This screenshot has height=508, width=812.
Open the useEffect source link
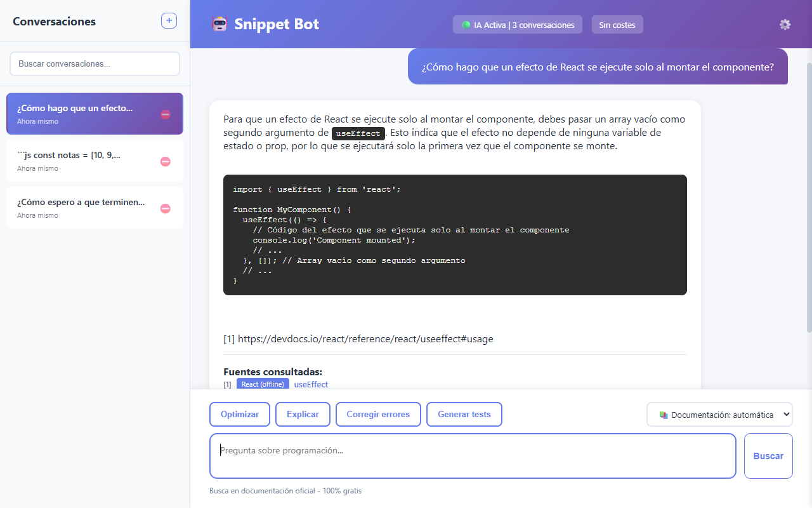pos(311,384)
